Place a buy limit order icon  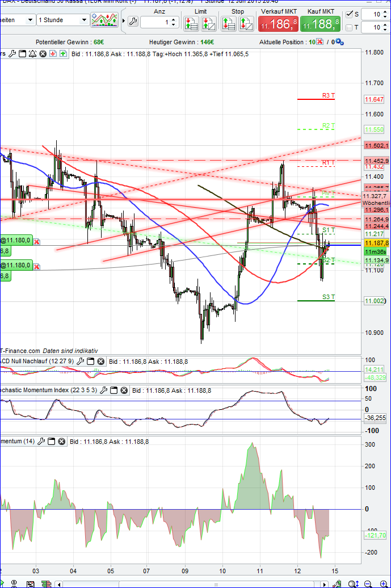[209, 24]
